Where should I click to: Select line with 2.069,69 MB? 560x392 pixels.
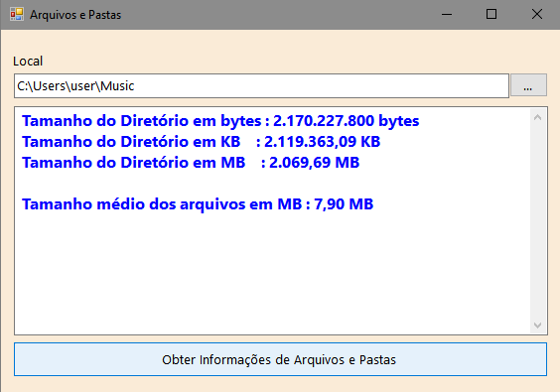pyautogui.click(x=191, y=163)
